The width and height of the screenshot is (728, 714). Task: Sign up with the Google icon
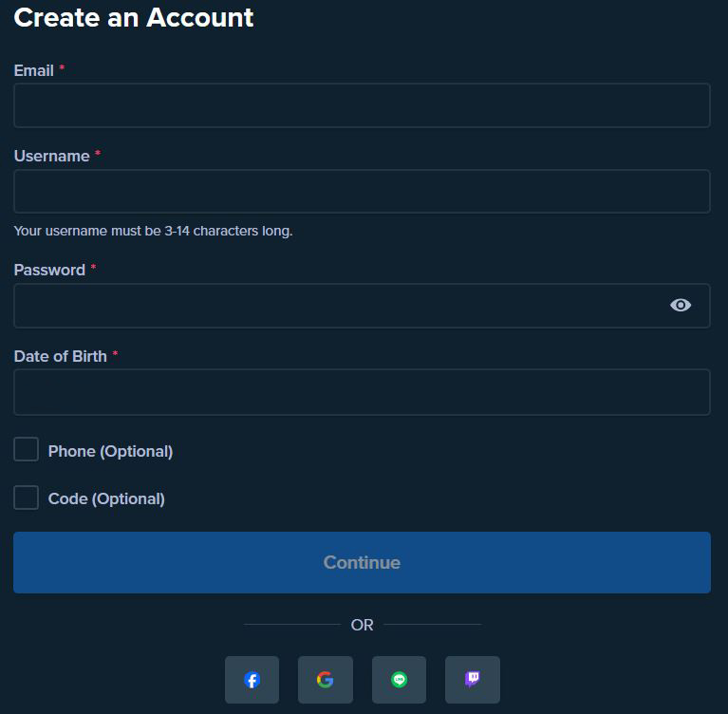(325, 679)
